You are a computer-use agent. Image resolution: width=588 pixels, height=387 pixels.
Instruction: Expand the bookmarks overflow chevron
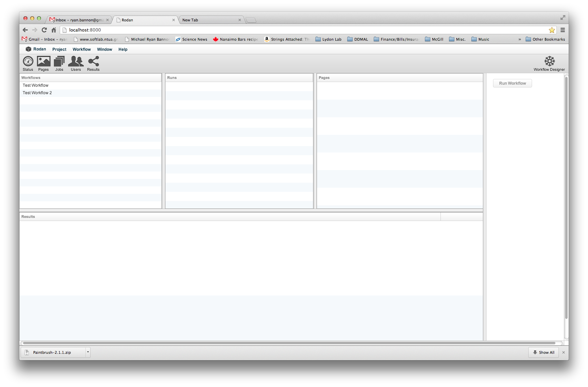pyautogui.click(x=520, y=39)
